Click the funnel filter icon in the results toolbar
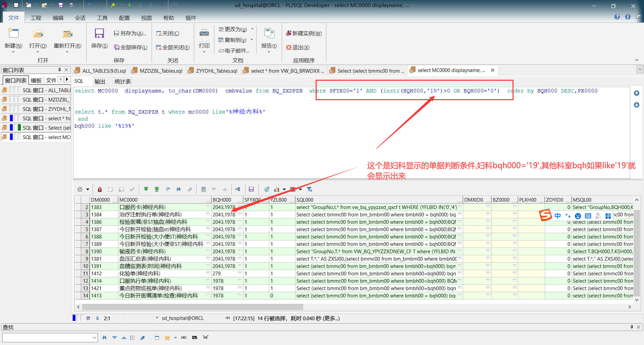Screen dimensions: 644x345 pyautogui.click(x=310, y=190)
